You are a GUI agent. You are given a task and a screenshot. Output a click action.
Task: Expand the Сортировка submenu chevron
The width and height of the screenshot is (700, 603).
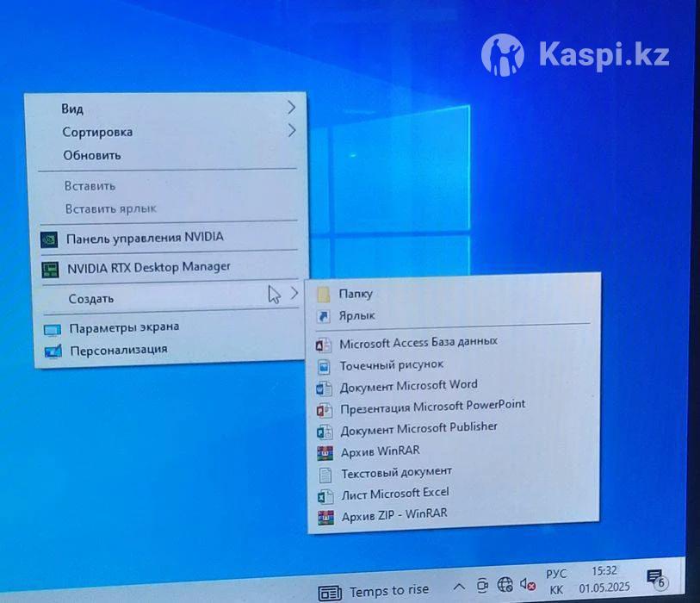click(x=292, y=130)
